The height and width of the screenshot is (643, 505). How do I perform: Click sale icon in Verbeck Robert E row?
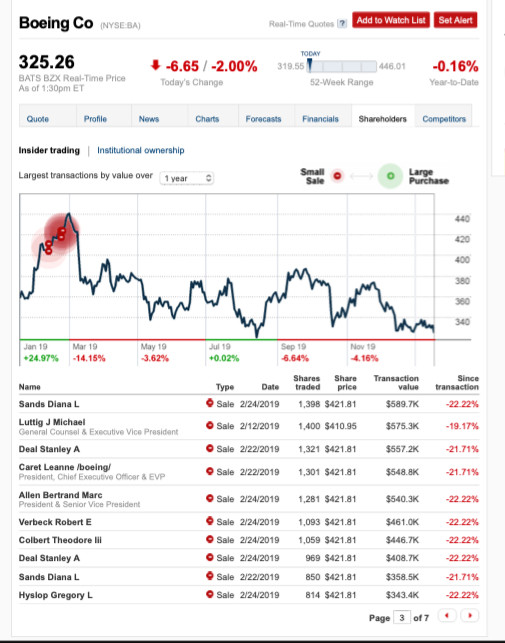tap(210, 521)
